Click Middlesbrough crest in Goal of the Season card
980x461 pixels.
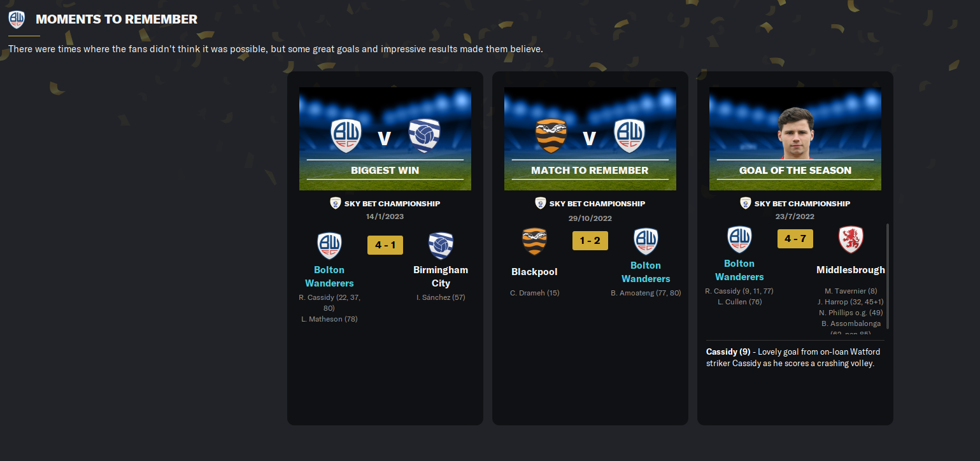click(x=851, y=239)
